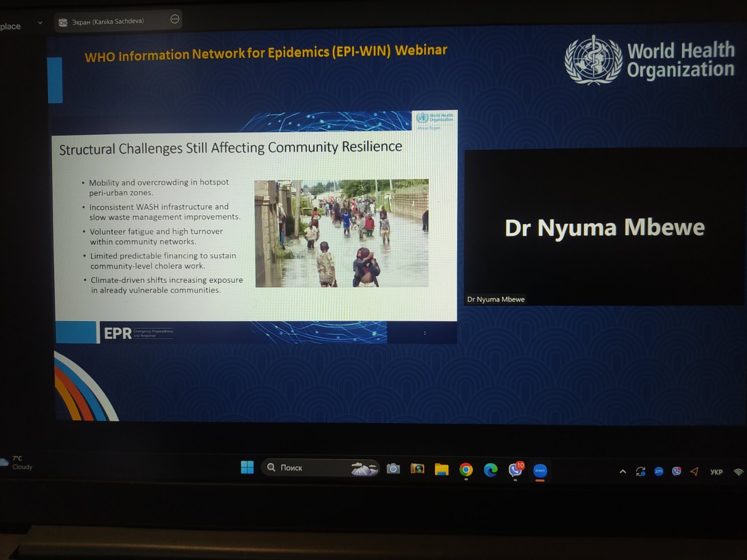Open File Explorer from taskbar
747x560 pixels.
pyautogui.click(x=441, y=469)
